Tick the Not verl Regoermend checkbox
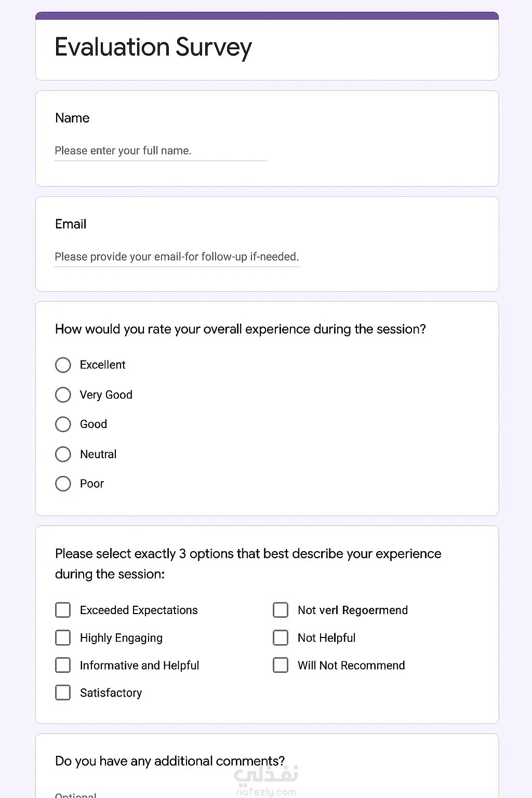Image resolution: width=532 pixels, height=798 pixels. [281, 610]
